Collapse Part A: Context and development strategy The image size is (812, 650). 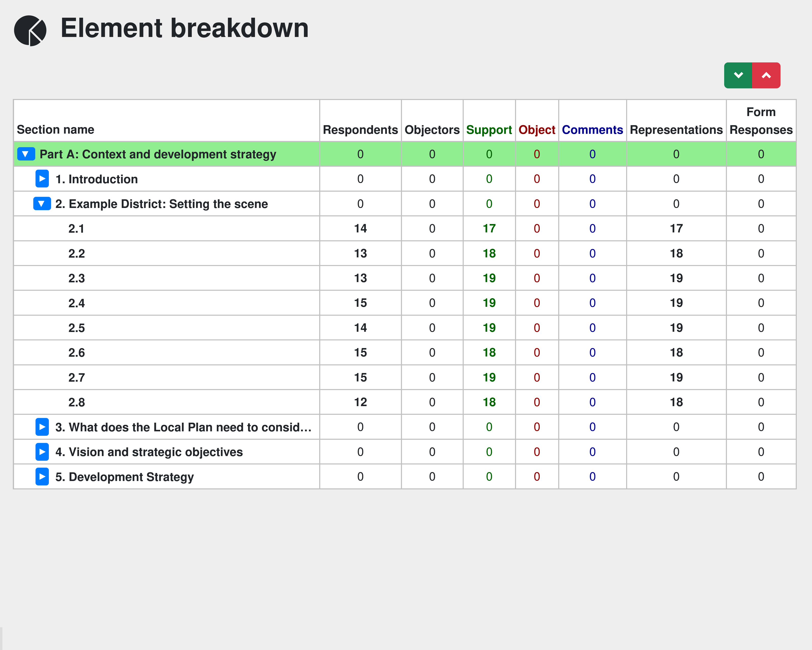coord(26,154)
